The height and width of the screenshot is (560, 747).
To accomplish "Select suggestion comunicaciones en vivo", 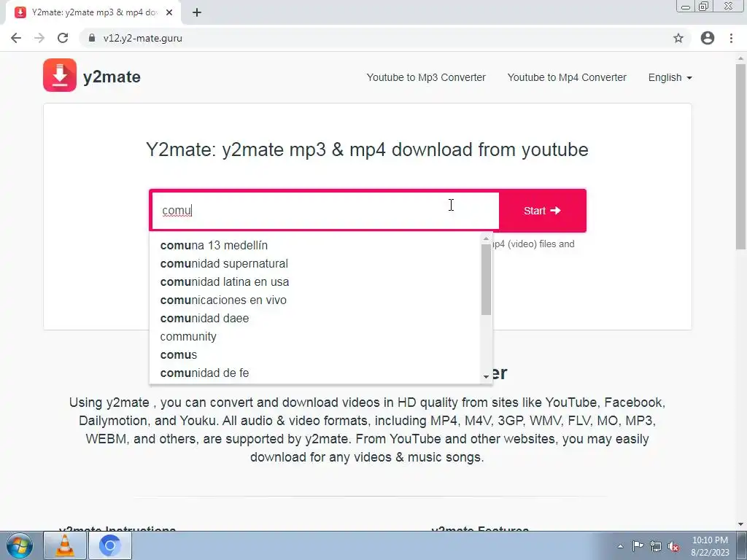I will pos(314,300).
